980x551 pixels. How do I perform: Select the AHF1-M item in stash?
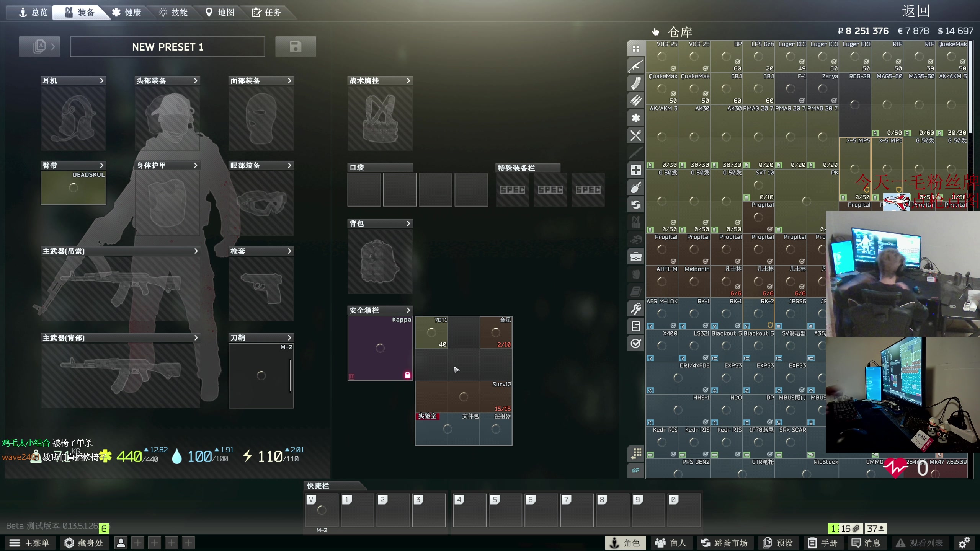tap(662, 282)
